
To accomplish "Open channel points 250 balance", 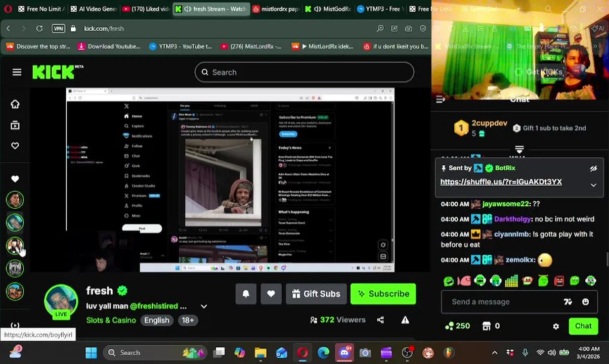I will click(457, 326).
